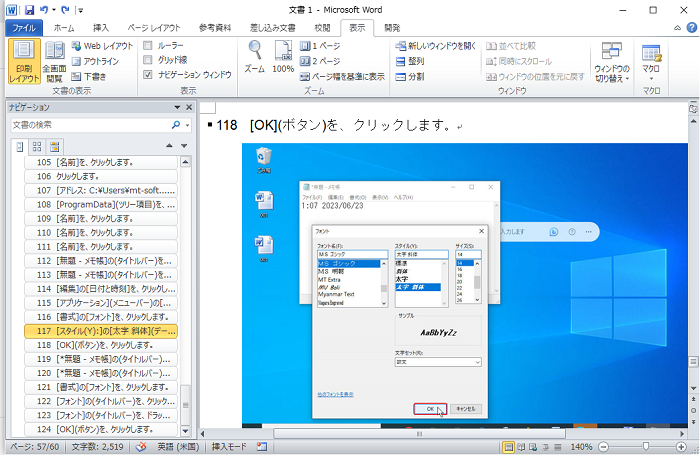Browse headings tab in the navigation pane
The height and width of the screenshot is (455, 700).
(19, 146)
